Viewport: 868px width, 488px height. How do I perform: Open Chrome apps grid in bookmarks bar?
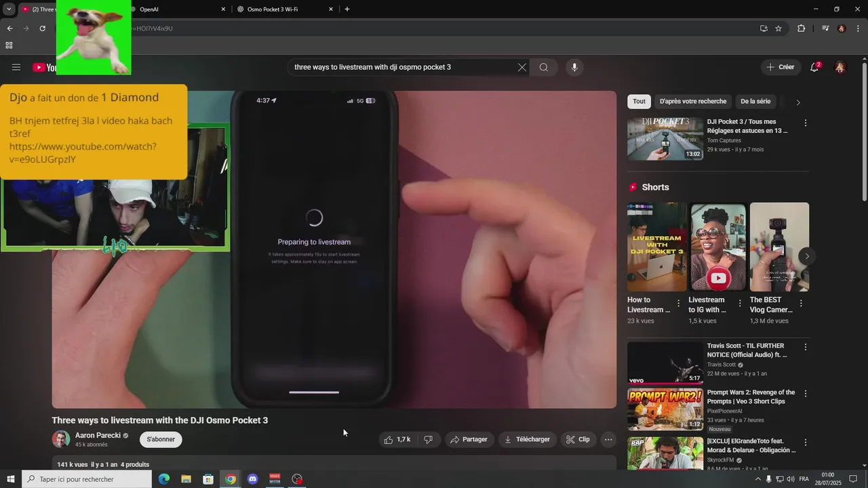[9, 45]
